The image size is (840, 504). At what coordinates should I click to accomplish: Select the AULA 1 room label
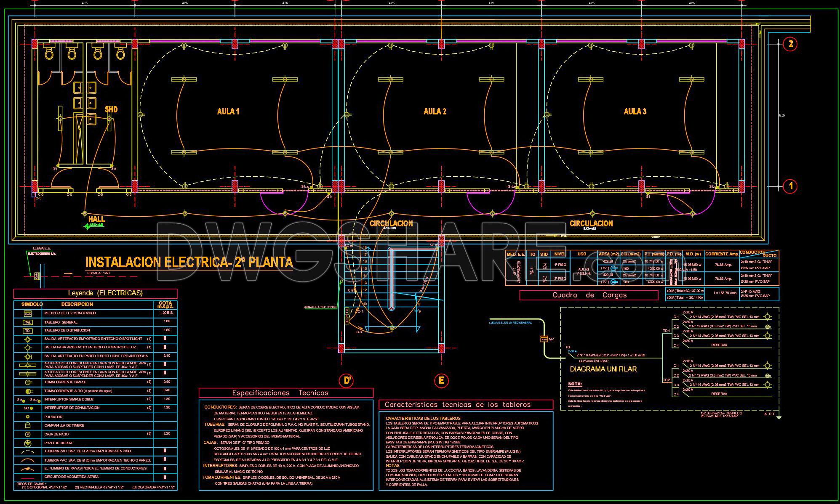click(x=228, y=111)
